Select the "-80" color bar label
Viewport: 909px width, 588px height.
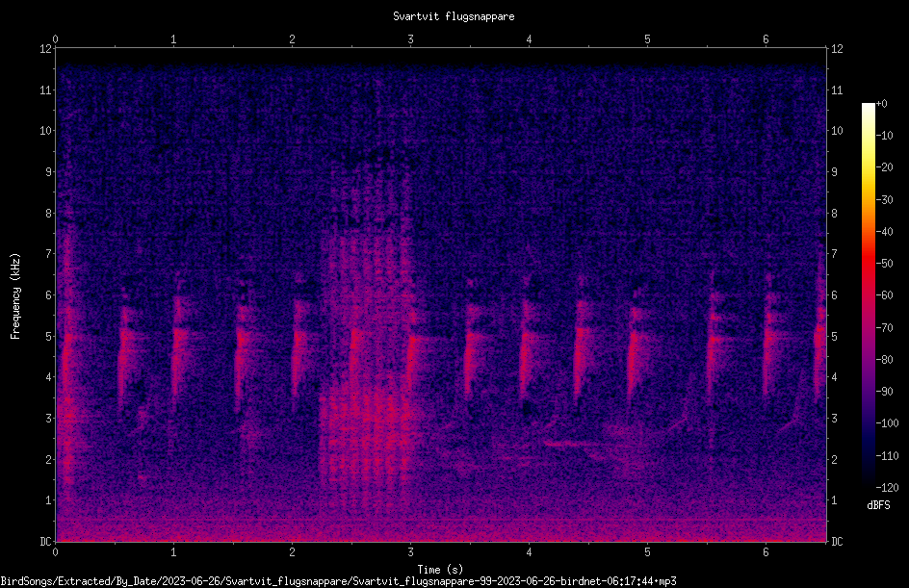tap(885, 360)
